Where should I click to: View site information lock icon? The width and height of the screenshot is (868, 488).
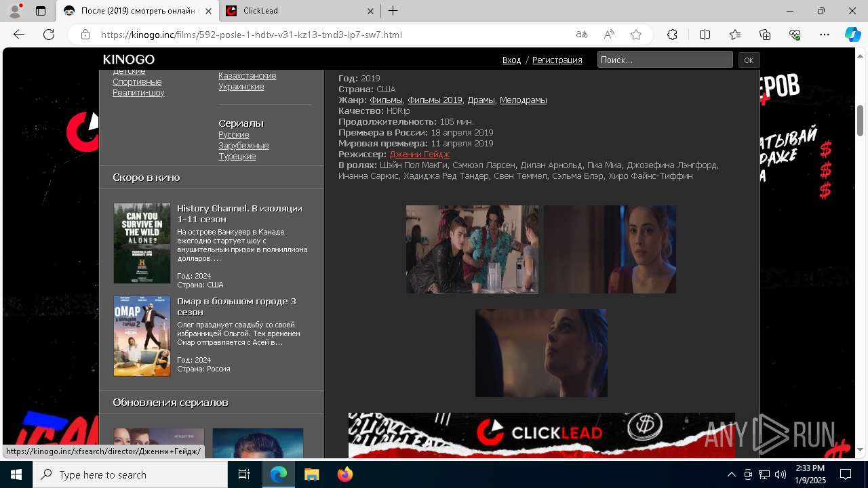(85, 35)
